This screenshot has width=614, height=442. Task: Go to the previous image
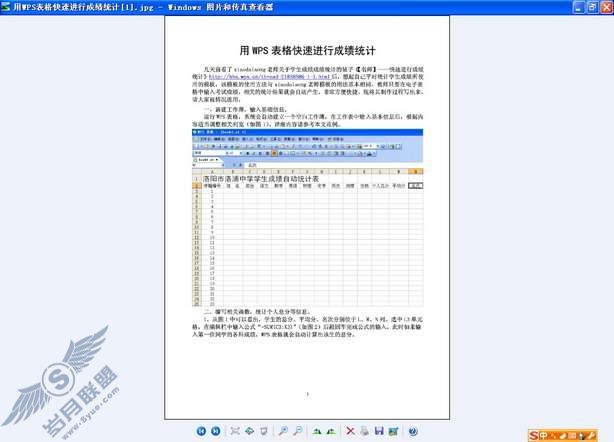[201, 431]
